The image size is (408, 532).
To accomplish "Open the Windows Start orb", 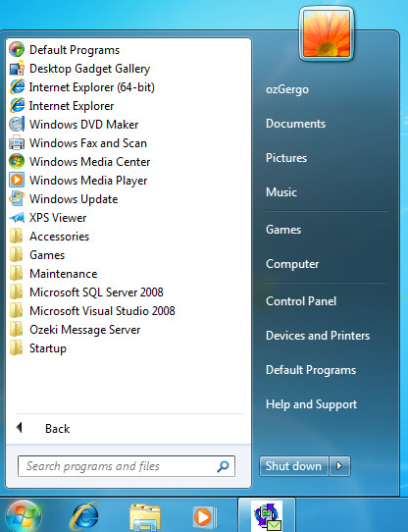I will [x=24, y=516].
